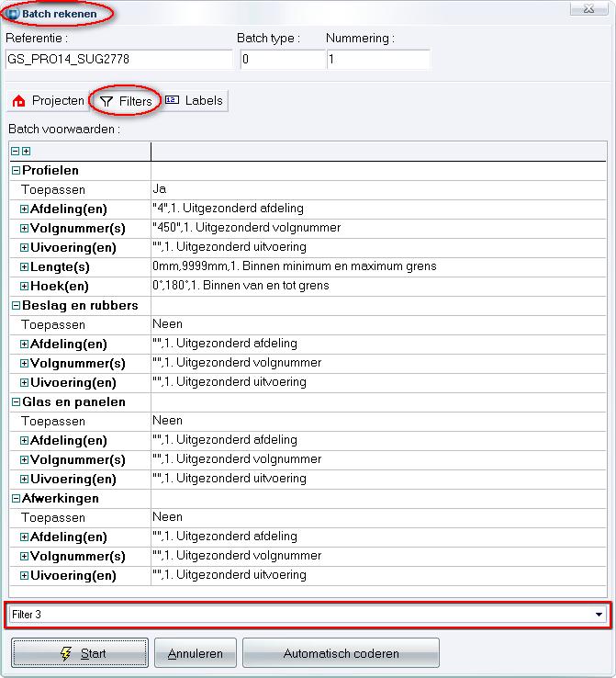616x678 pixels.
Task: Click the collapse-all minus icon in grid header
Action: tap(15, 151)
